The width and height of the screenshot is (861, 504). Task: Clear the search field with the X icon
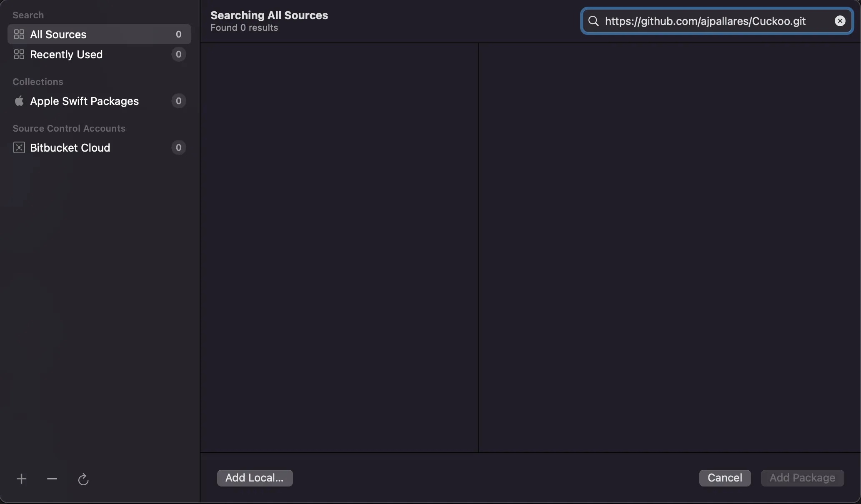point(840,21)
